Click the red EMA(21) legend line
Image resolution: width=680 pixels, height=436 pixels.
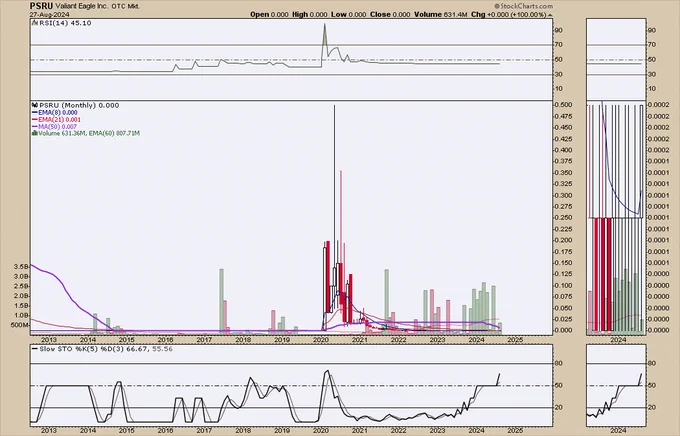click(35, 119)
